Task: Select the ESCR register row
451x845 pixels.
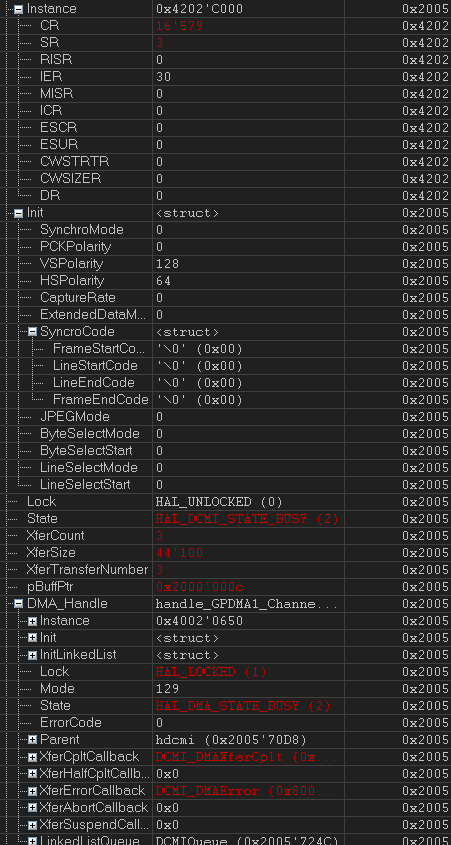Action: (x=225, y=128)
